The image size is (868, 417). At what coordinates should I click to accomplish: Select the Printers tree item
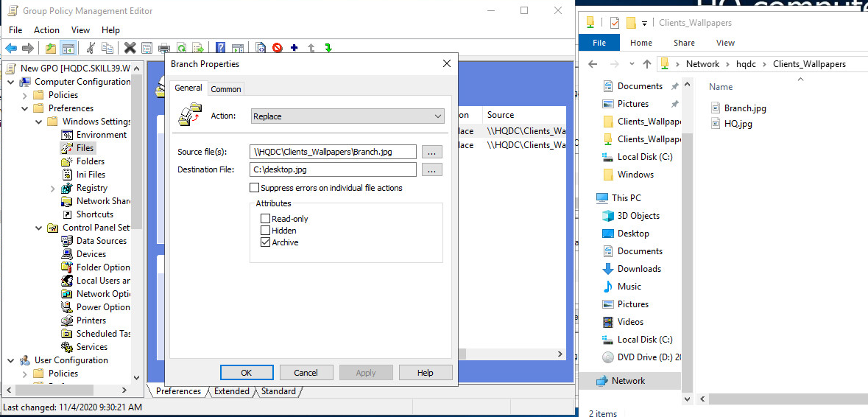point(91,320)
